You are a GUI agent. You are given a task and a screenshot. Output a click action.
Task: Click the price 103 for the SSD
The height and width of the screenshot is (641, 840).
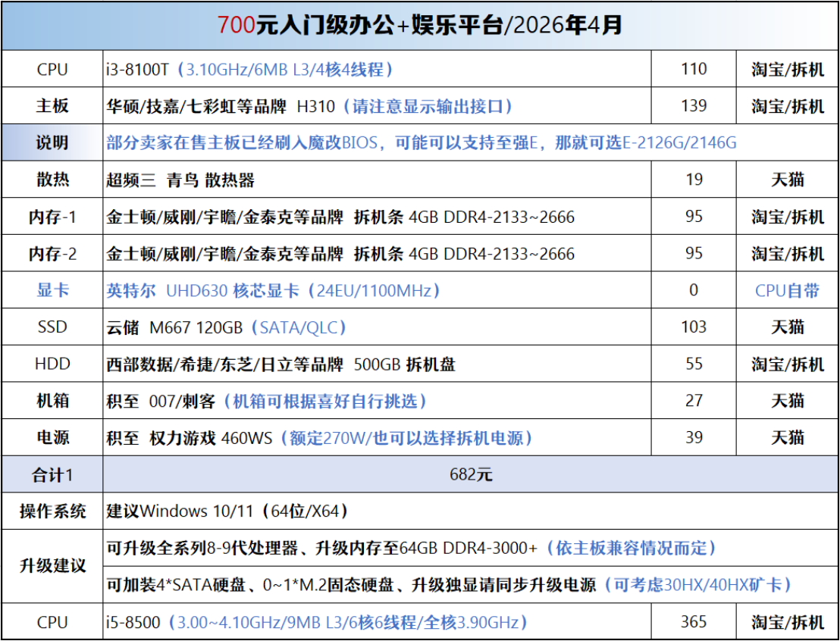(694, 327)
